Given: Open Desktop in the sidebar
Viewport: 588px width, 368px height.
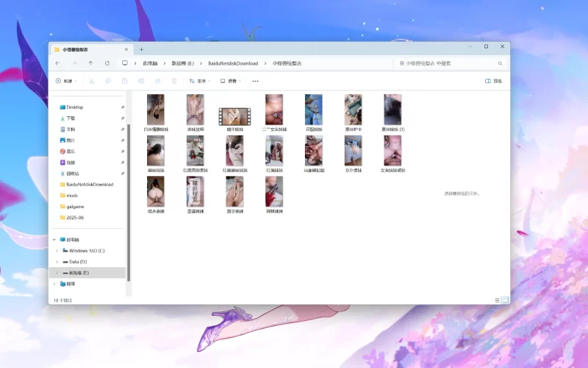Looking at the screenshot, I should coord(75,107).
